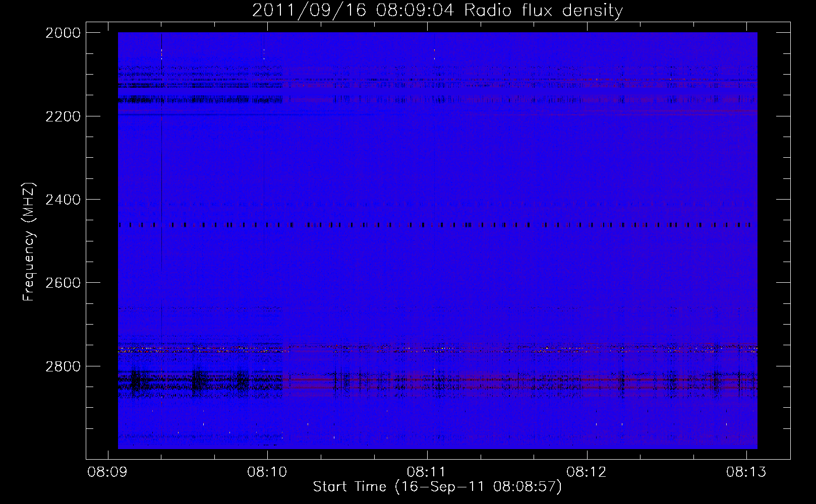Click the 2800 frequency tick label

point(63,366)
